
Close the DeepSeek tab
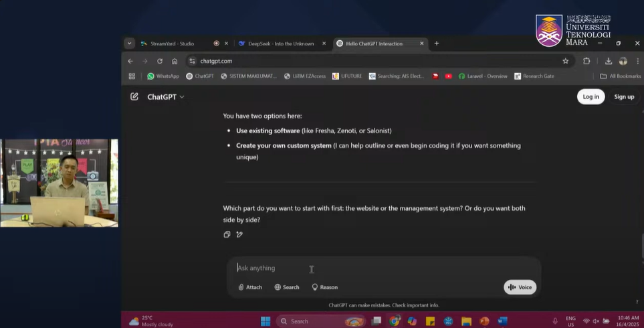(x=324, y=44)
